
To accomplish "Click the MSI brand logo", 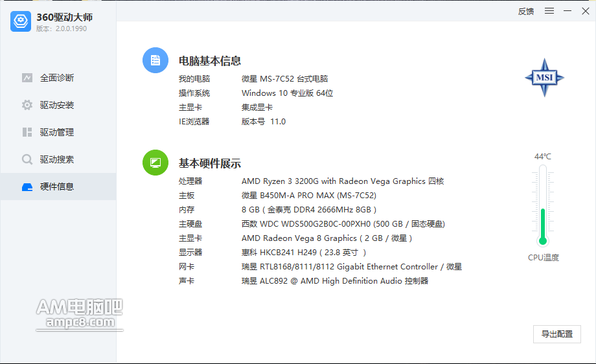I will pos(544,78).
